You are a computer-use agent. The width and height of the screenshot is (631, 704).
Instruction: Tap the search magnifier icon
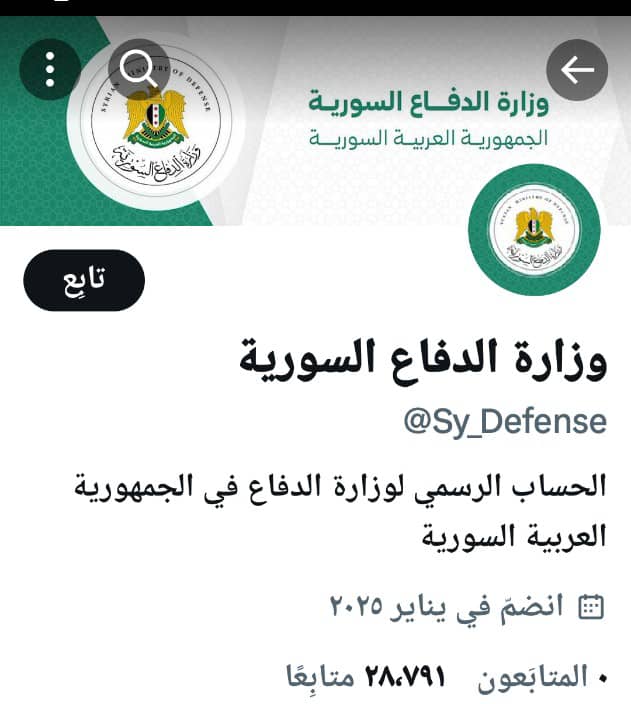139,69
